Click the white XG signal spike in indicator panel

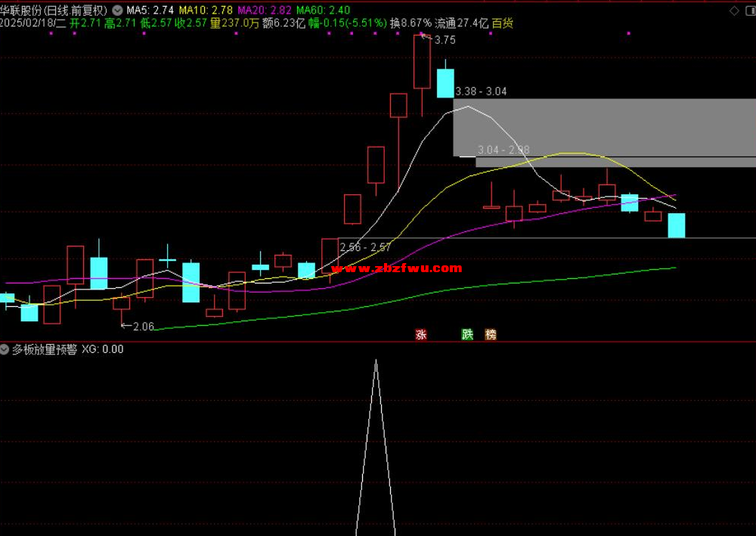coord(376,448)
